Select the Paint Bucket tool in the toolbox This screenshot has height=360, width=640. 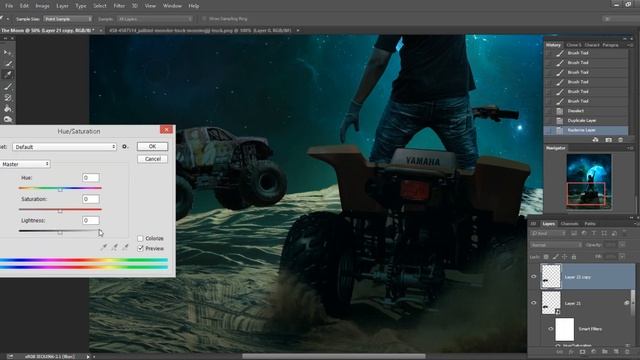(7, 109)
